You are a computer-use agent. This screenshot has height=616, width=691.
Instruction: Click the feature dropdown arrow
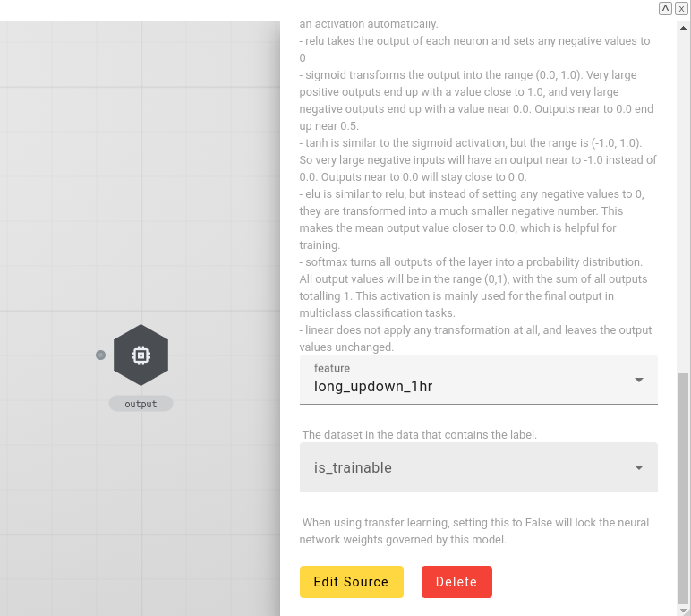tap(639, 380)
